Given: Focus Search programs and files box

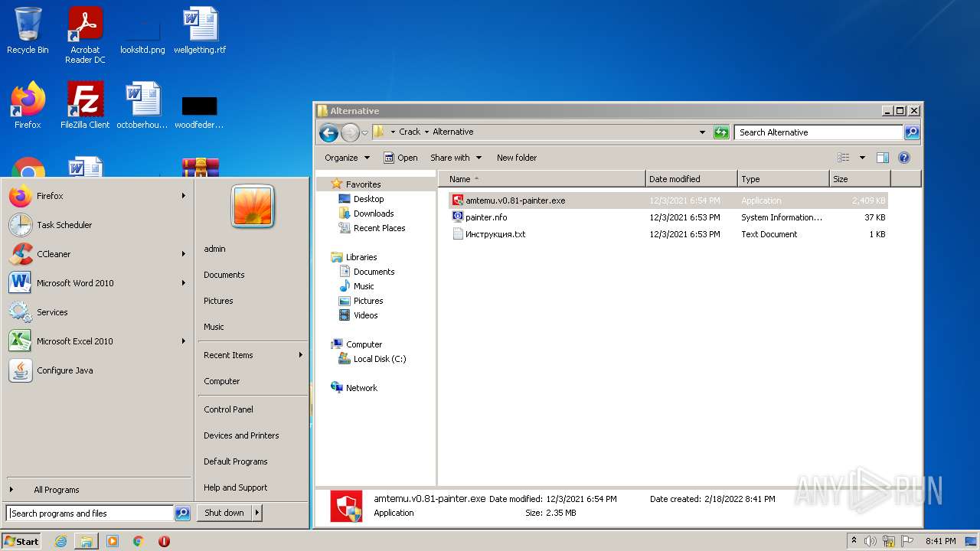Looking at the screenshot, I should pos(90,514).
